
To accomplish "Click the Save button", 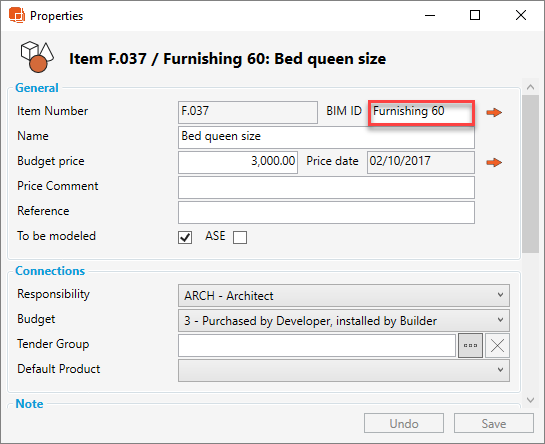I will point(494,423).
